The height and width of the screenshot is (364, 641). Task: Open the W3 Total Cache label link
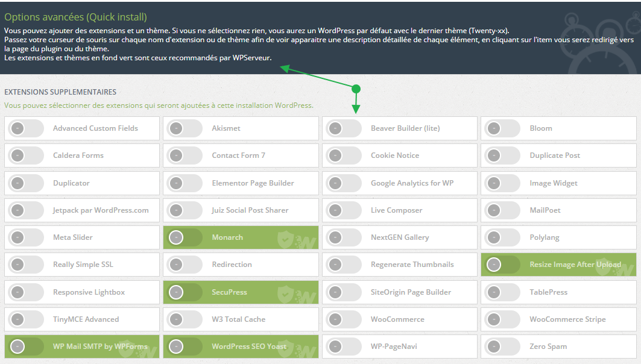pos(239,319)
